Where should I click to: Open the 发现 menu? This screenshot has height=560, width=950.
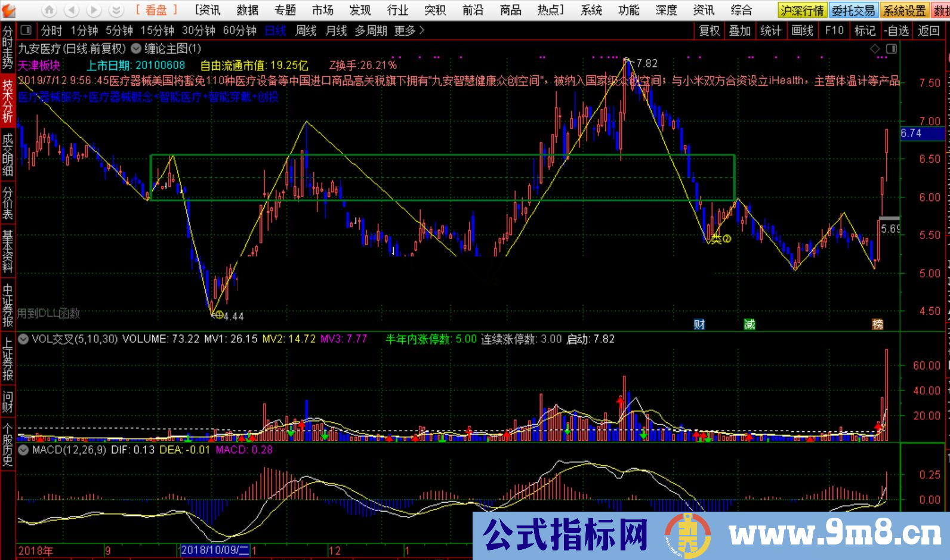click(360, 10)
